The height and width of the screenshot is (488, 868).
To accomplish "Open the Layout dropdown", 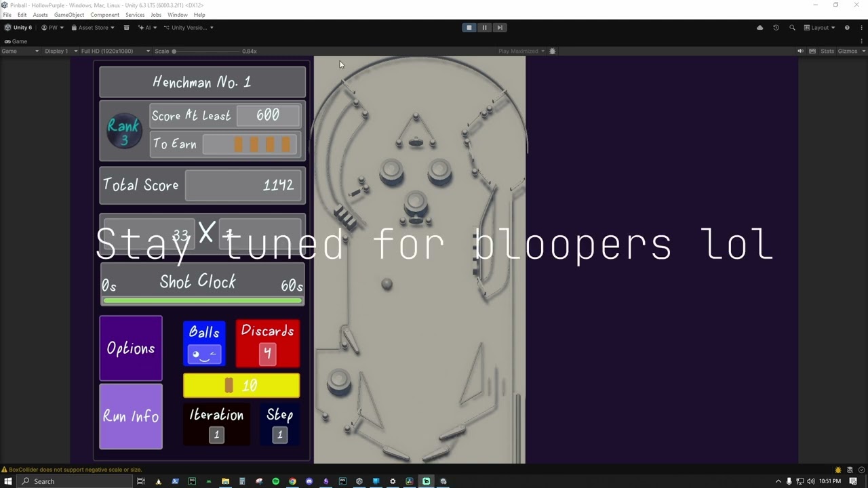I will 819,28.
